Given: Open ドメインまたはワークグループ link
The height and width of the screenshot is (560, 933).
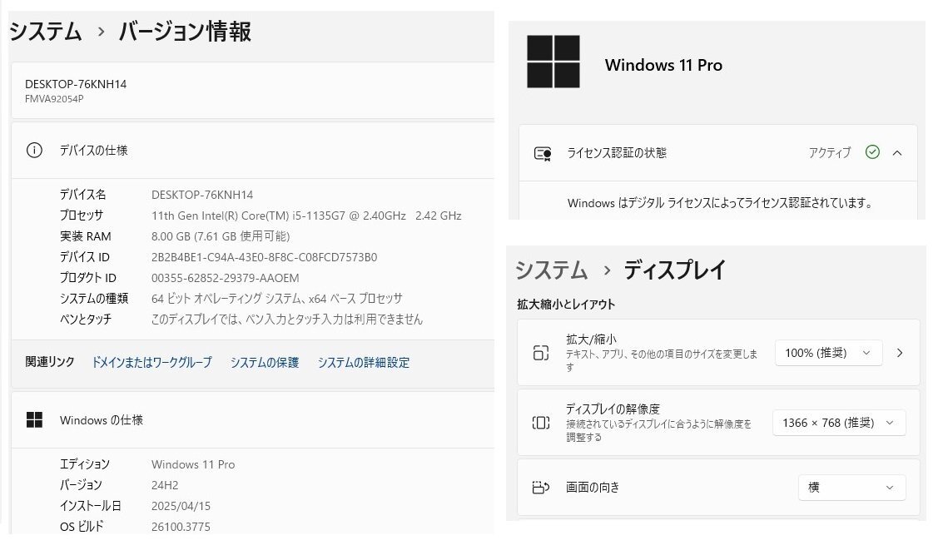Looking at the screenshot, I should point(151,362).
